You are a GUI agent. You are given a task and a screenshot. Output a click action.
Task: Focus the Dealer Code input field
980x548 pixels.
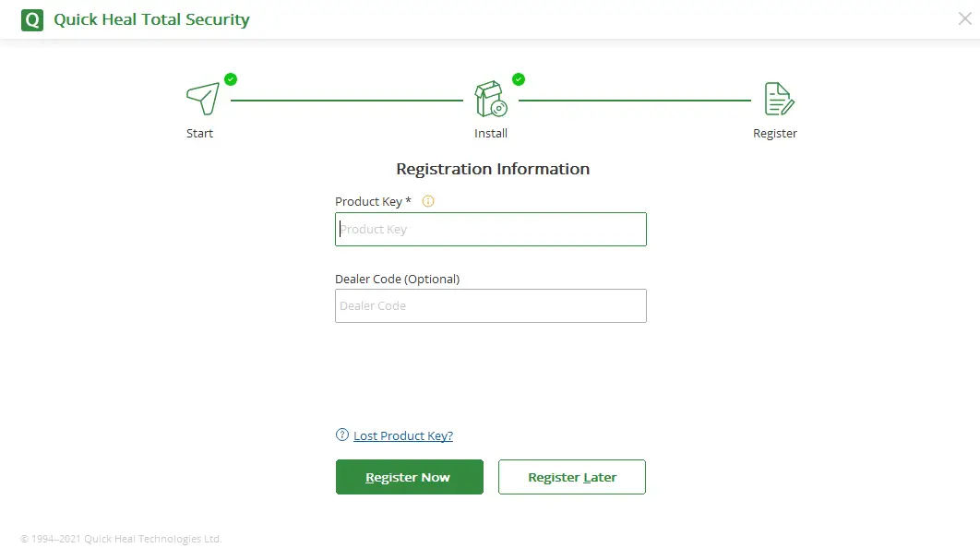tap(490, 306)
